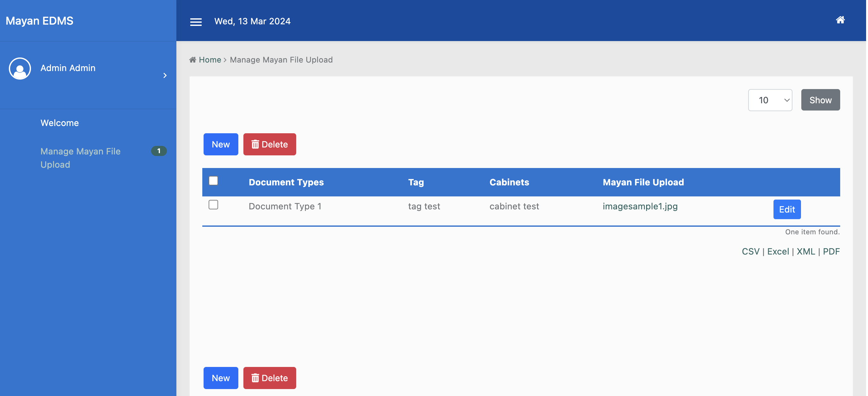This screenshot has width=868, height=396.
Task: Sort by Tag column header
Action: (x=416, y=182)
